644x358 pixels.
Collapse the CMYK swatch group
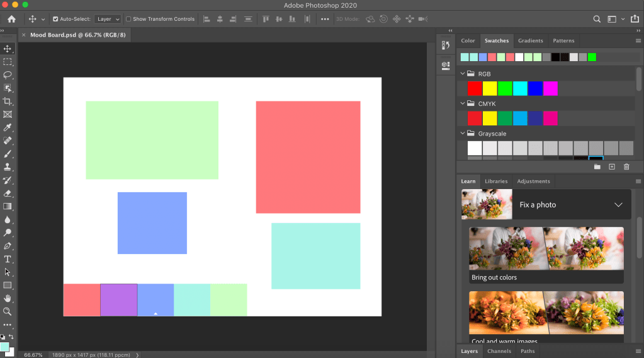coord(462,103)
